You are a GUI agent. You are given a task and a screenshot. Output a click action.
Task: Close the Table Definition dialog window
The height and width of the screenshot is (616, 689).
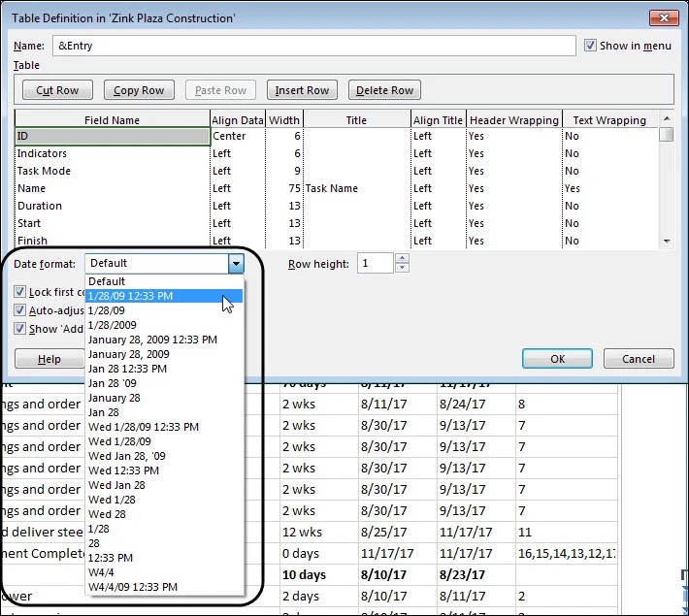tap(664, 18)
